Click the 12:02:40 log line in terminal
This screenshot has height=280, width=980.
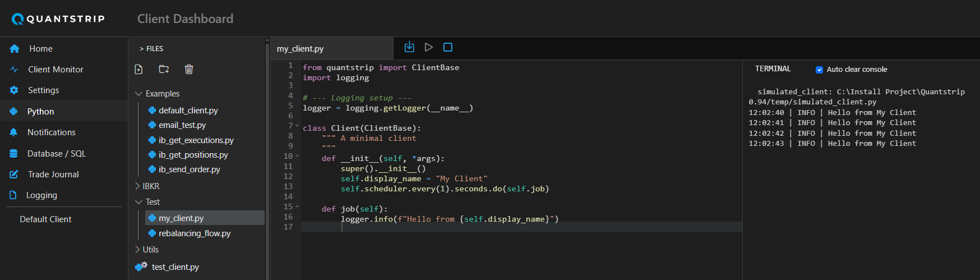point(833,113)
